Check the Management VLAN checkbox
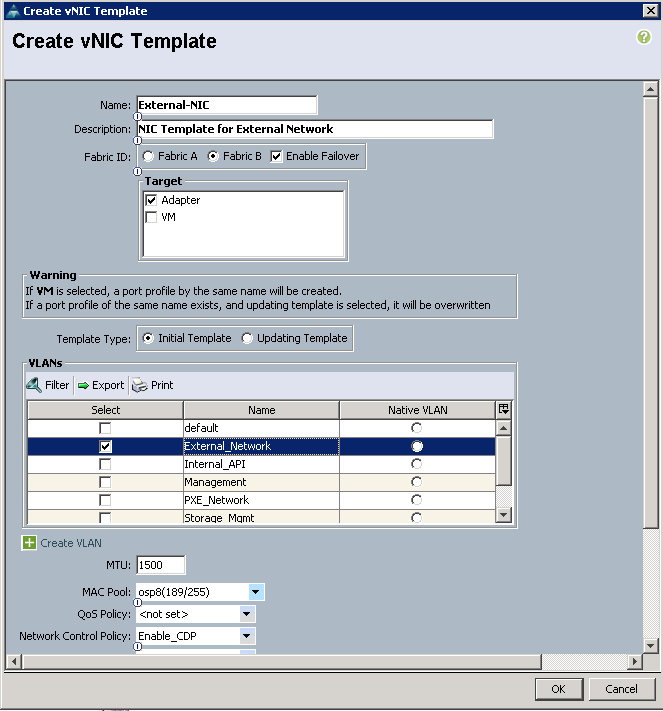 [x=105, y=482]
